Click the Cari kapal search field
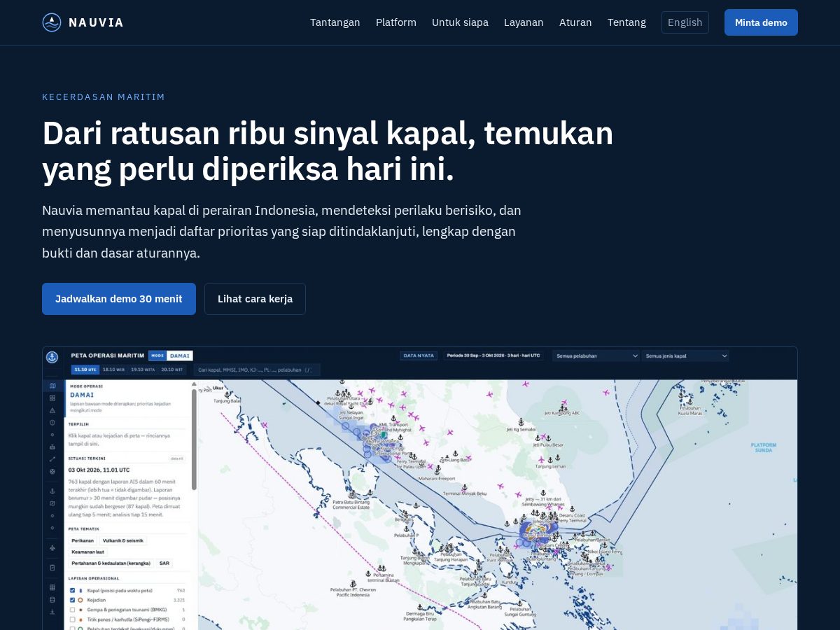 pos(257,370)
